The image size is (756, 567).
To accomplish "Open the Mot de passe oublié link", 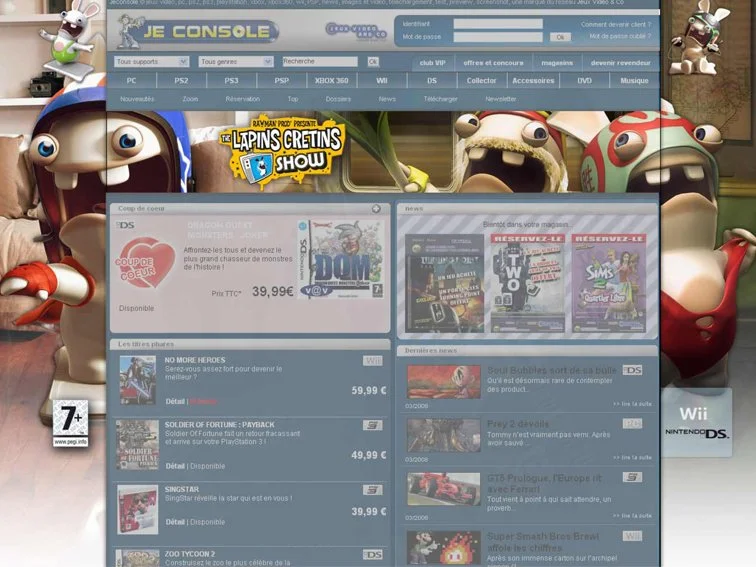I will click(620, 36).
